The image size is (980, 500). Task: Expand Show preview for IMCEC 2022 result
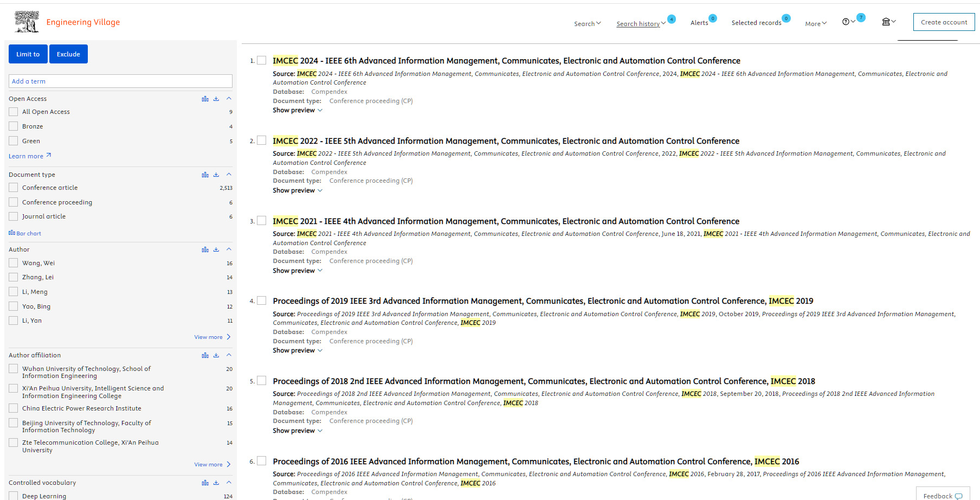(298, 190)
